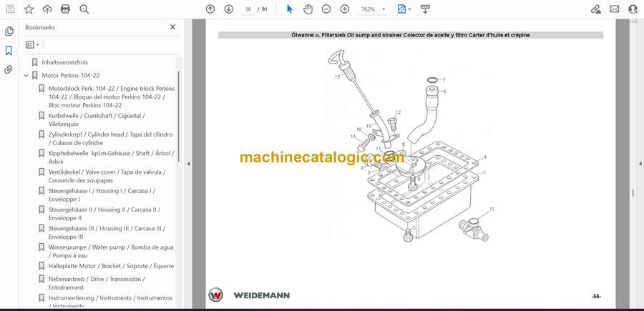Activate the hand pan tool
The image size is (644, 311).
[x=308, y=9]
